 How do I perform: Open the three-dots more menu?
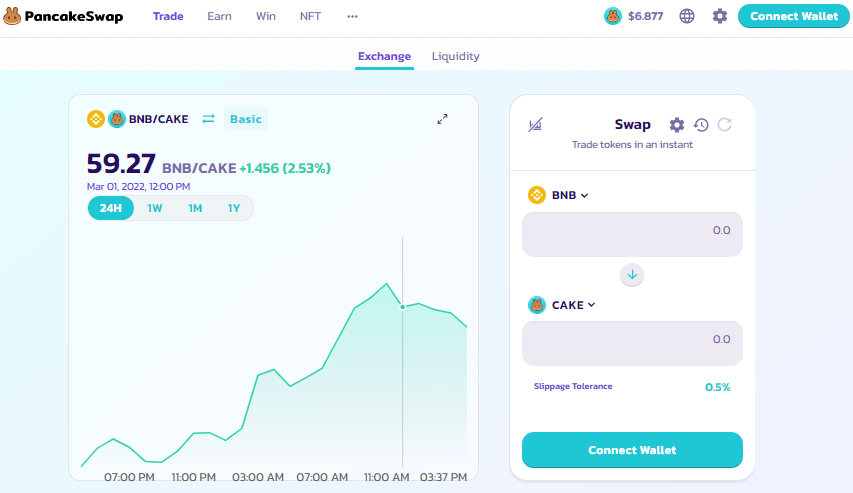(353, 16)
